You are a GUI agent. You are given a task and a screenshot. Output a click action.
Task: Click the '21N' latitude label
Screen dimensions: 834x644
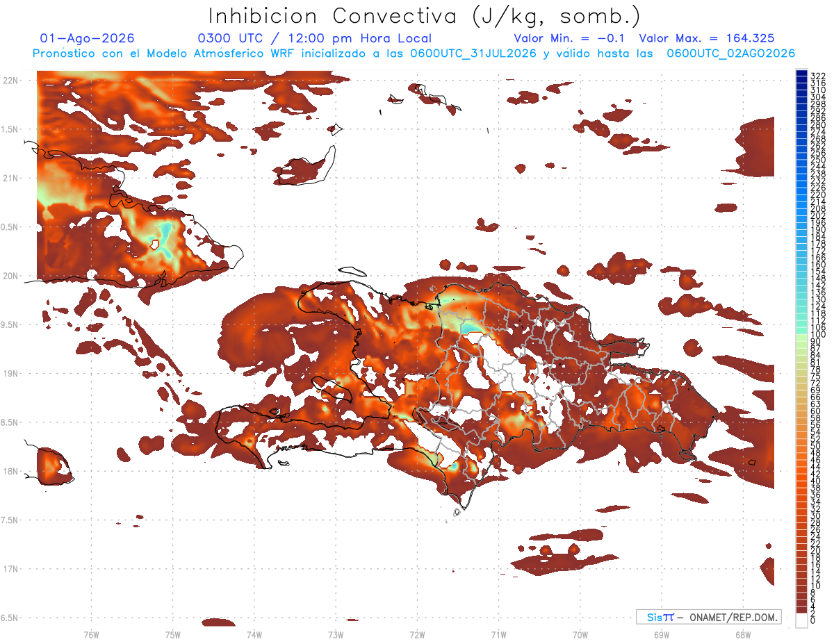[10, 178]
